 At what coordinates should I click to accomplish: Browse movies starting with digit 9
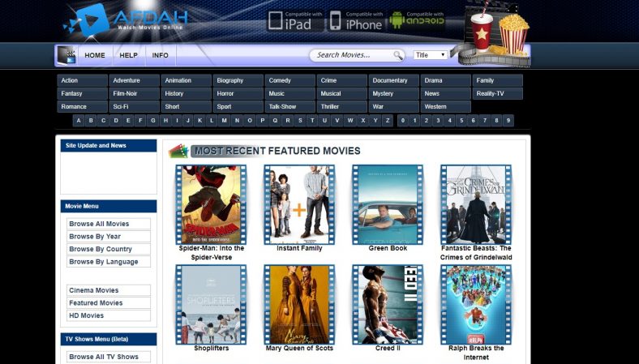508,121
